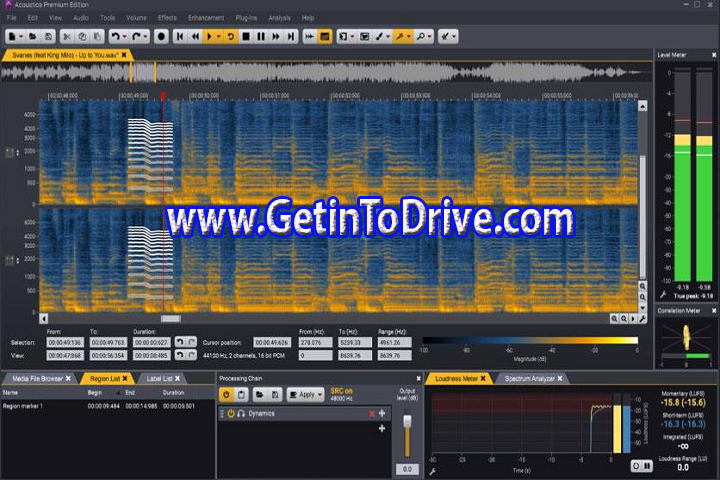Fast forward the playback
This screenshot has width=720, height=480.
tap(276, 36)
